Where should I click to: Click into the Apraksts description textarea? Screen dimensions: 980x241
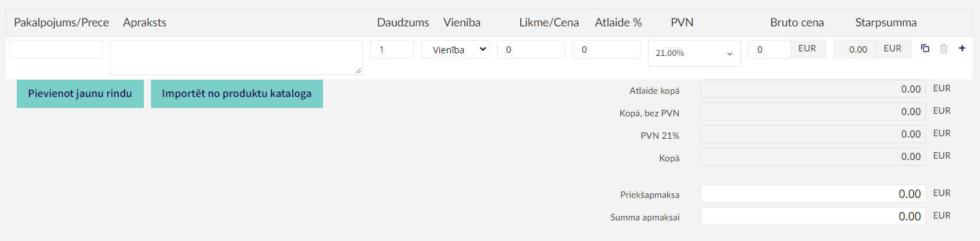[236, 58]
